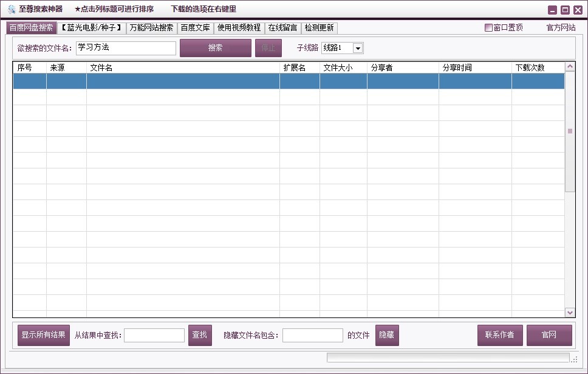Viewport: 588px width, 374px height.
Task: Go to the 在线留言 tab
Action: pos(282,28)
